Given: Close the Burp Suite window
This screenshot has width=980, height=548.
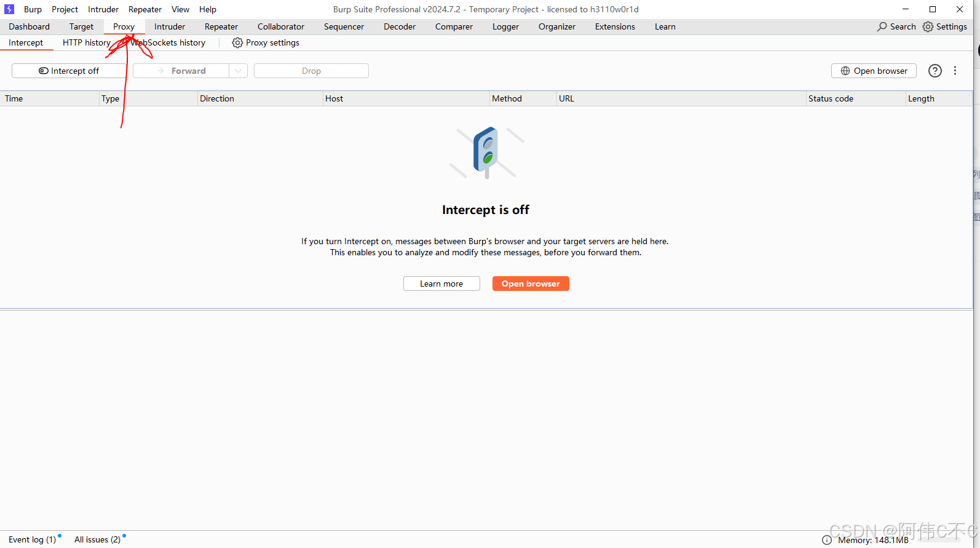Looking at the screenshot, I should (x=960, y=9).
